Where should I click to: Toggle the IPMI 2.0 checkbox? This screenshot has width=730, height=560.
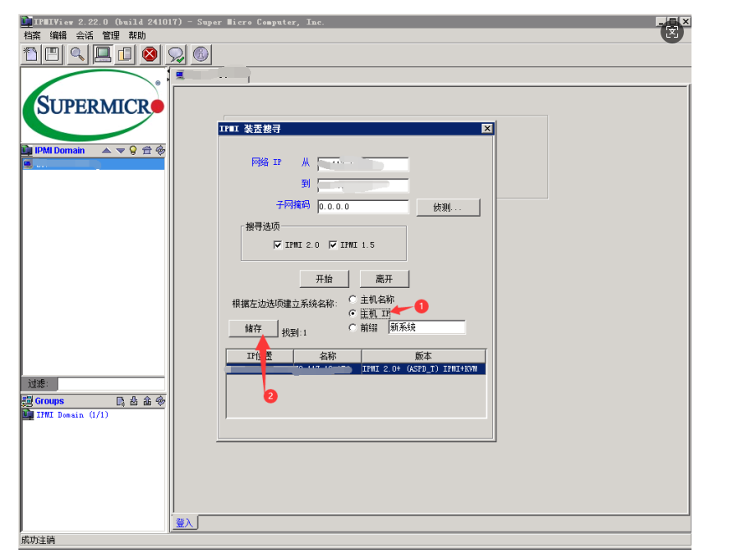278,245
